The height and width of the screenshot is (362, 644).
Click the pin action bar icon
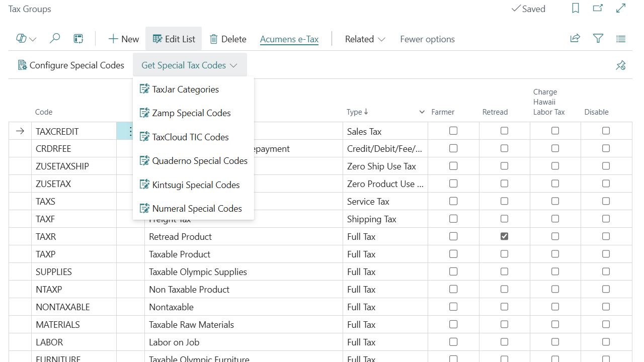click(x=621, y=65)
